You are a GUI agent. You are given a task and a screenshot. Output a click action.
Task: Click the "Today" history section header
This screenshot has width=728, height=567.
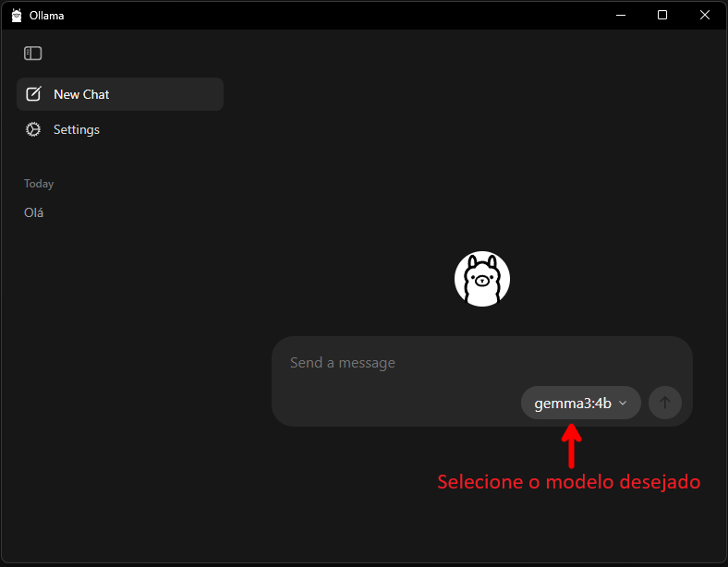point(39,184)
